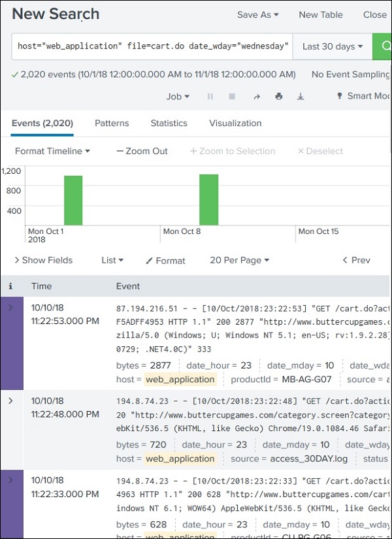Pause the search job

(210, 96)
